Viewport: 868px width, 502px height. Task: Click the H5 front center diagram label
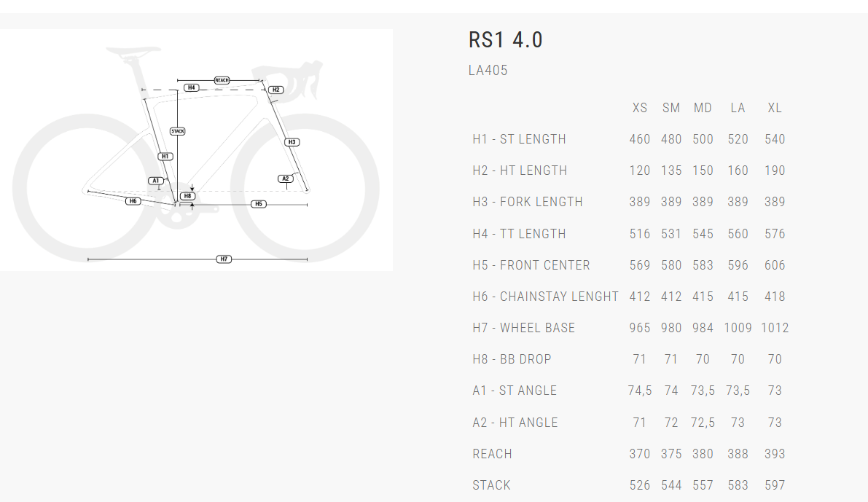[x=259, y=204]
